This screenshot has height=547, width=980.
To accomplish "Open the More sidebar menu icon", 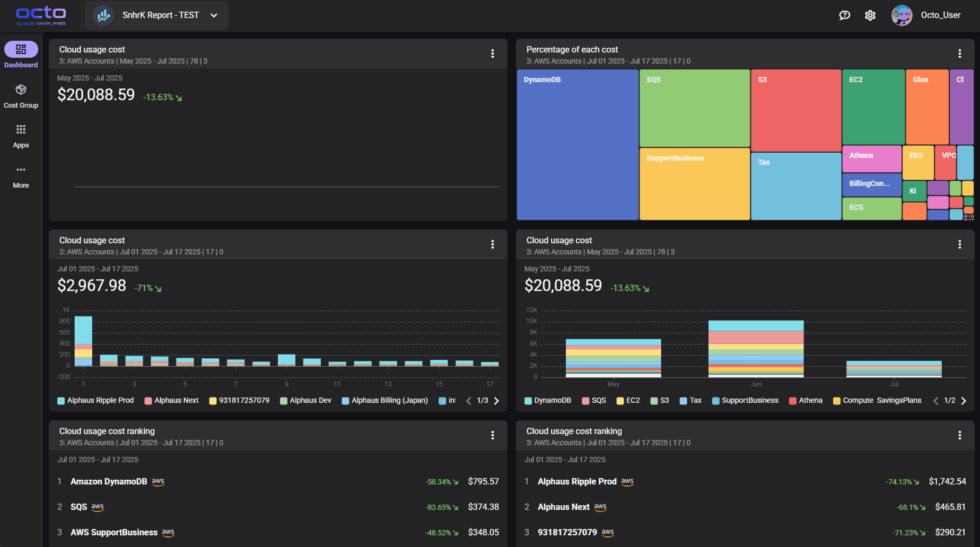I will pyautogui.click(x=21, y=170).
